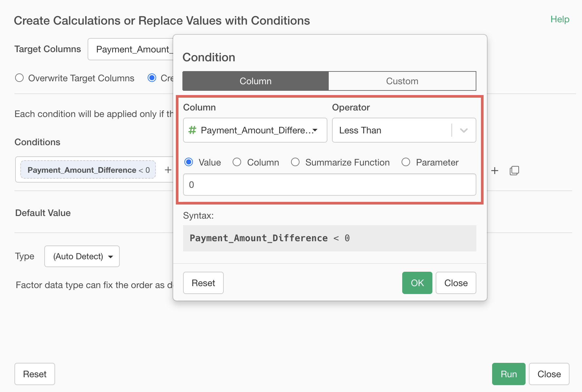Click the add row plus icon right of dialog
Viewport: 582px width, 392px height.
494,170
